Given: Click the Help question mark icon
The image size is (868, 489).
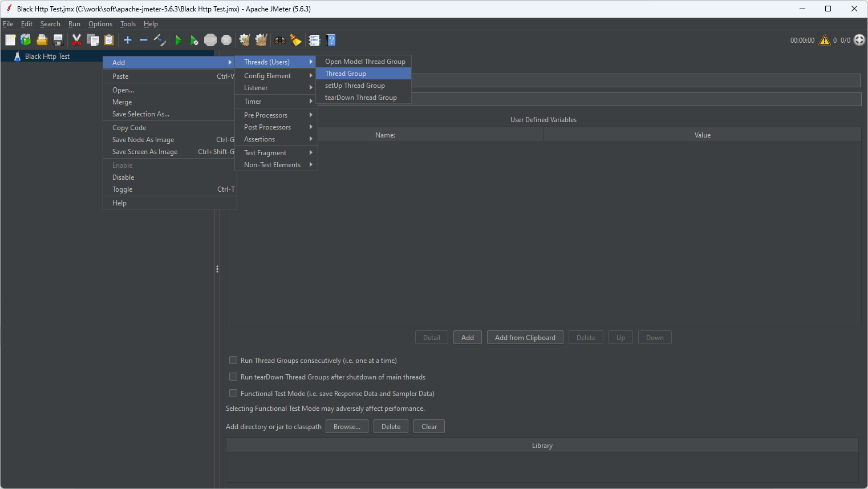Looking at the screenshot, I should [331, 40].
